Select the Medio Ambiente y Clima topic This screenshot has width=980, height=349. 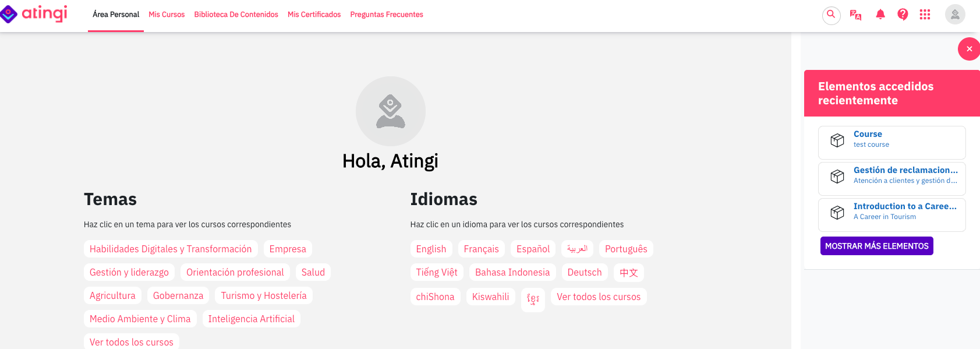pos(140,319)
